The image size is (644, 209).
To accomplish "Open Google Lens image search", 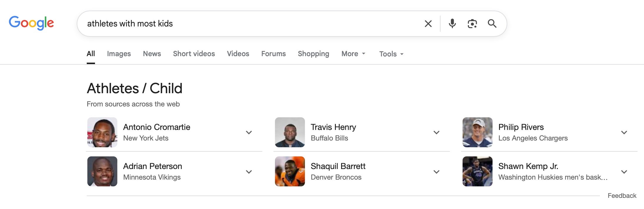I will click(x=472, y=24).
